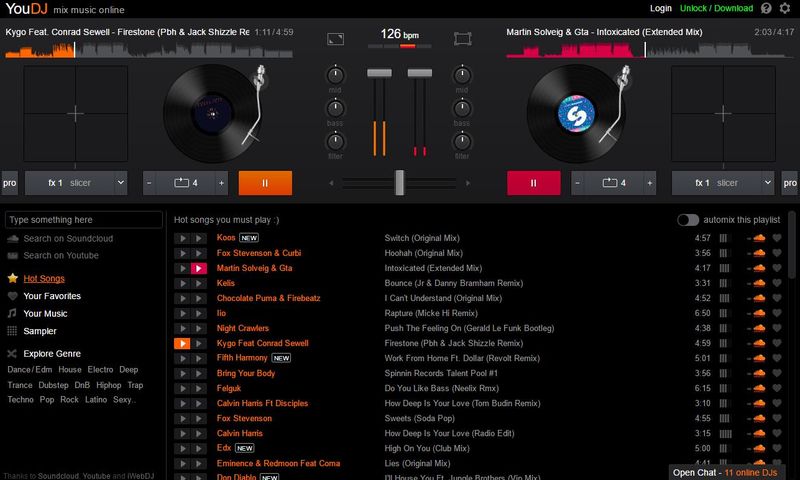Favorite the Edx track heart icon
The height and width of the screenshot is (480, 800).
click(x=777, y=448)
